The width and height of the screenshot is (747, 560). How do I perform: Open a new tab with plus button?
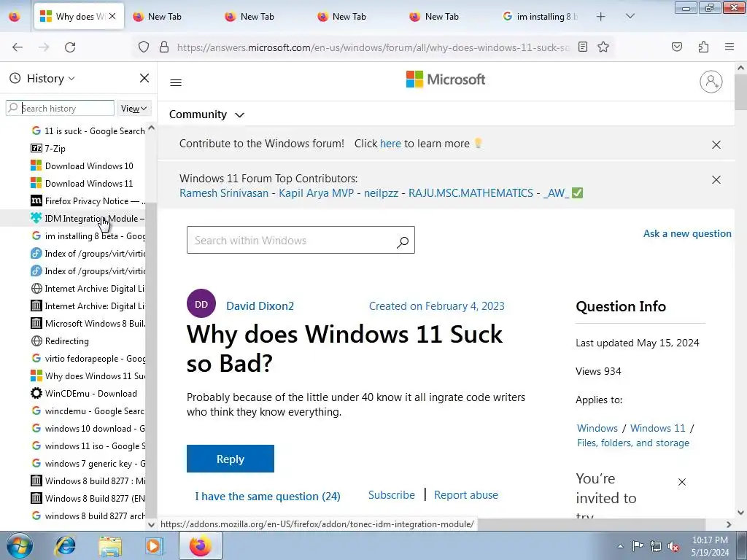601,17
